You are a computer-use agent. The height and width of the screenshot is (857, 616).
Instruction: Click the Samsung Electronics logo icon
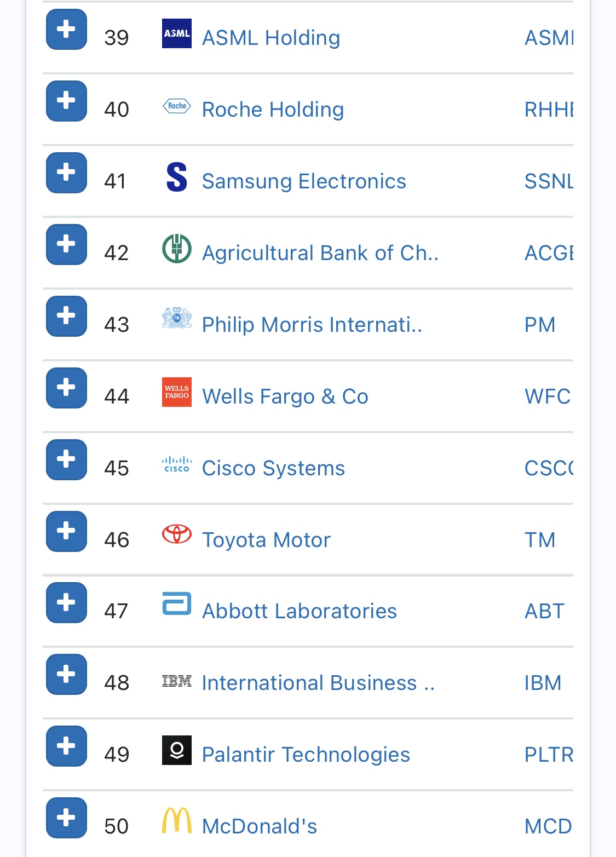(176, 177)
